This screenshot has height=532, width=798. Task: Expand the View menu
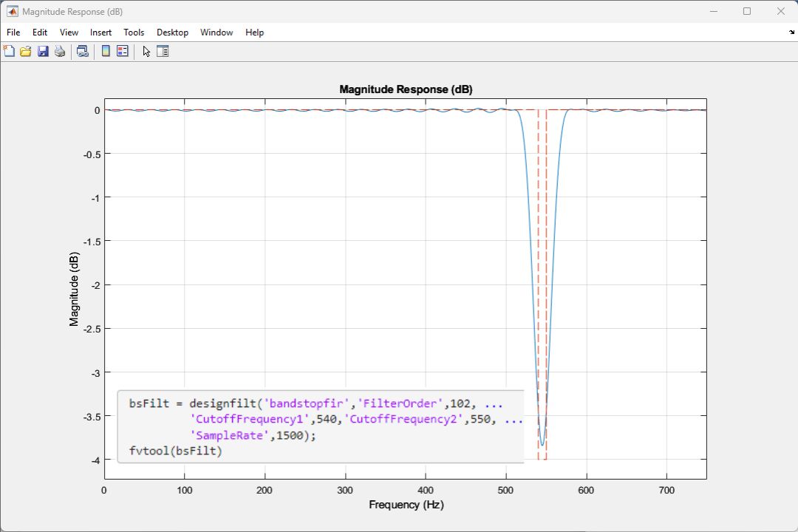[x=69, y=33]
